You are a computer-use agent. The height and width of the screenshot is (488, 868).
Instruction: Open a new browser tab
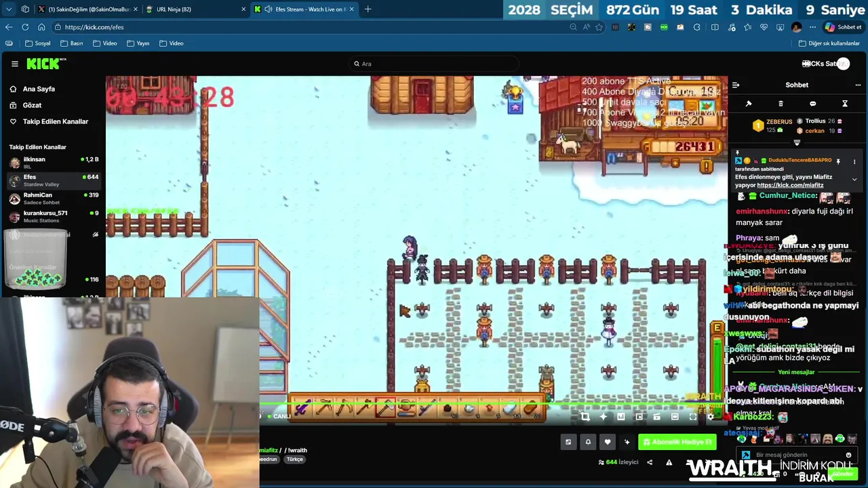tap(368, 9)
